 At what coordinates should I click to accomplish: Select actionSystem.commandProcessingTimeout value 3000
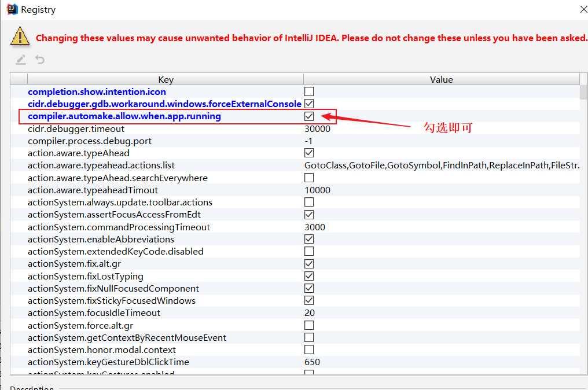point(315,227)
